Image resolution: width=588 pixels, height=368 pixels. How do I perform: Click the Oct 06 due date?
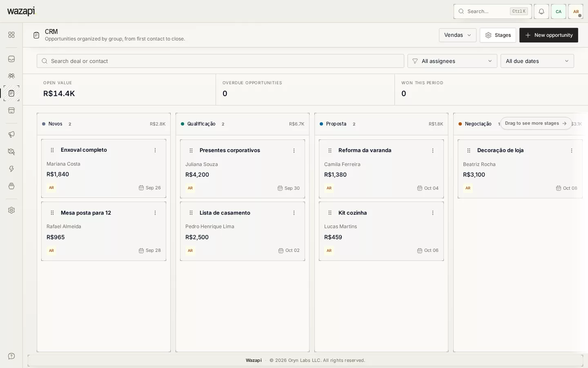pos(428,250)
